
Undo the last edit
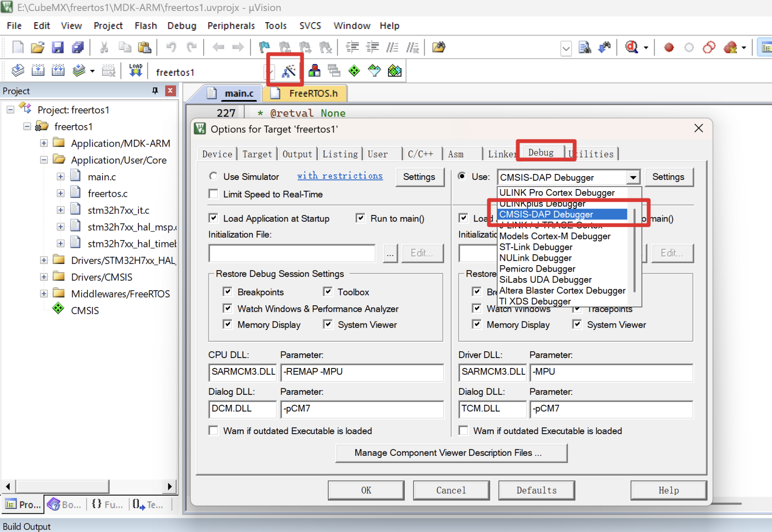tap(171, 47)
